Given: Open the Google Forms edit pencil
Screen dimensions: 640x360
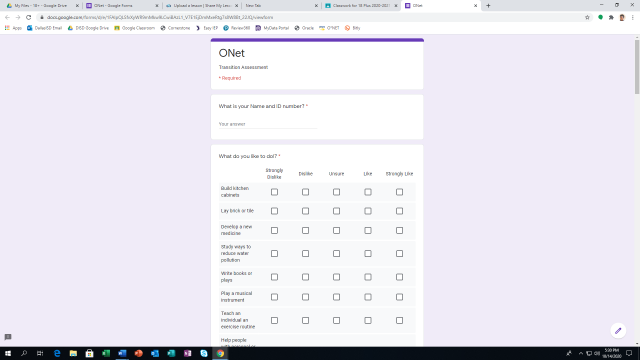Looking at the screenshot, I should (x=618, y=331).
